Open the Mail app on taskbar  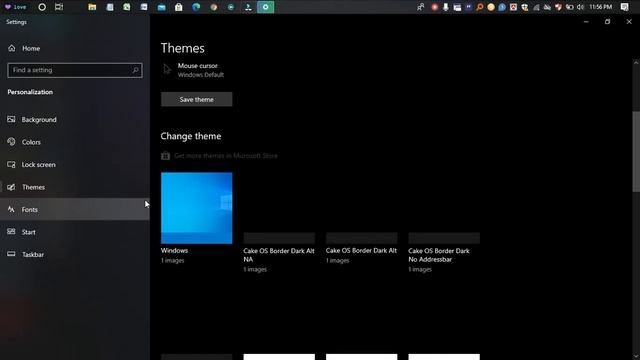coord(162,7)
